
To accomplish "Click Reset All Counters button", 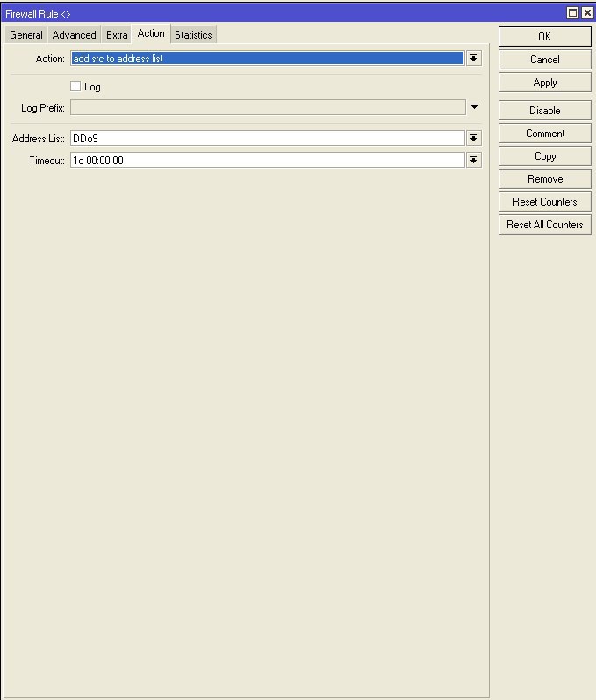I will (x=545, y=225).
